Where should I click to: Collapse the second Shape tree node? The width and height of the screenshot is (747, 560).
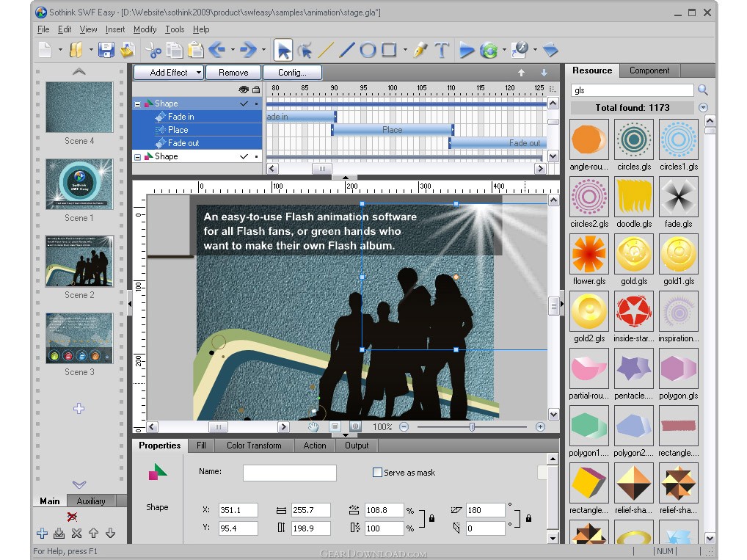pos(138,157)
